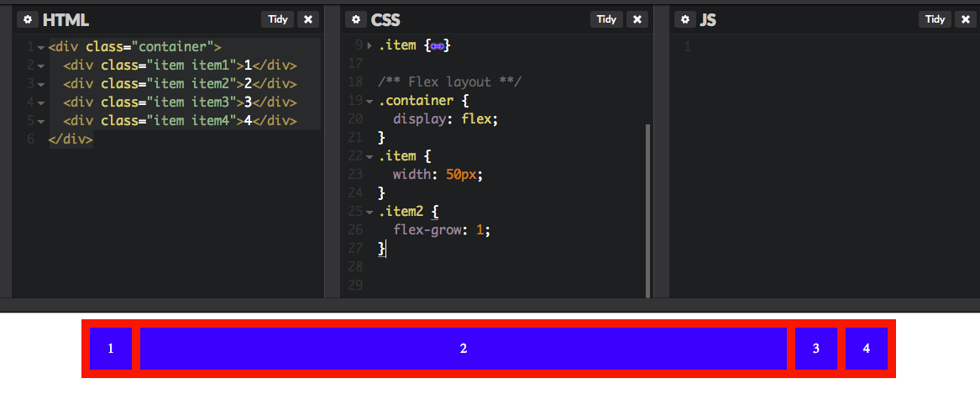Close the JS editor panel
Image resolution: width=980 pixels, height=410 pixels.
point(966,19)
